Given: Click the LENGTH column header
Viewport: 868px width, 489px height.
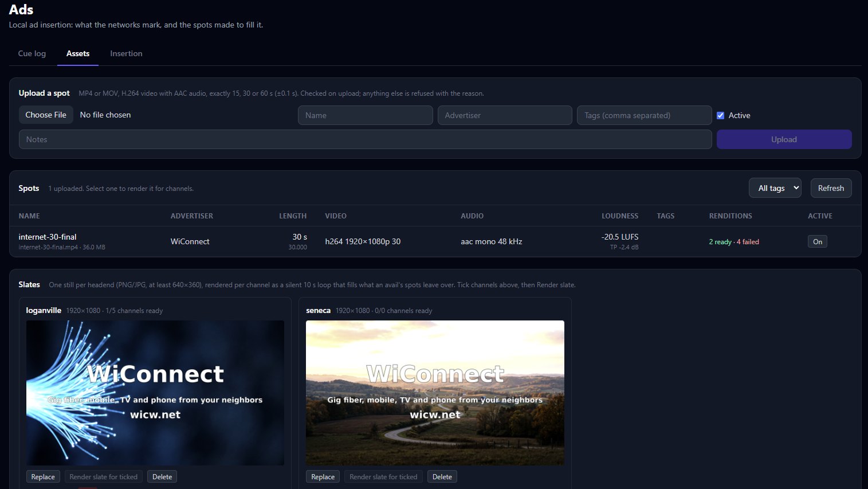Looking at the screenshot, I should (x=293, y=216).
